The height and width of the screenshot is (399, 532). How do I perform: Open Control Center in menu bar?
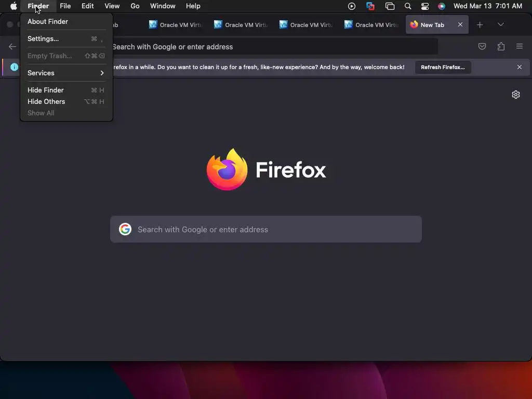click(425, 6)
